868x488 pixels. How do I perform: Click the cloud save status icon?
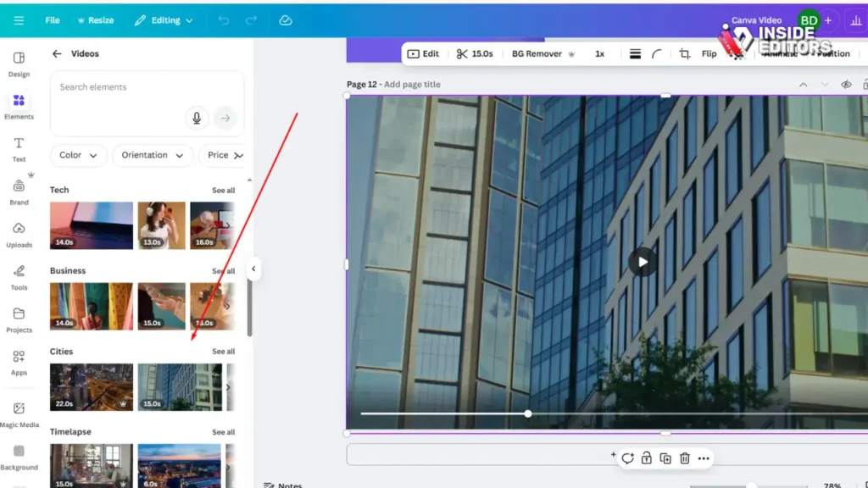point(285,20)
